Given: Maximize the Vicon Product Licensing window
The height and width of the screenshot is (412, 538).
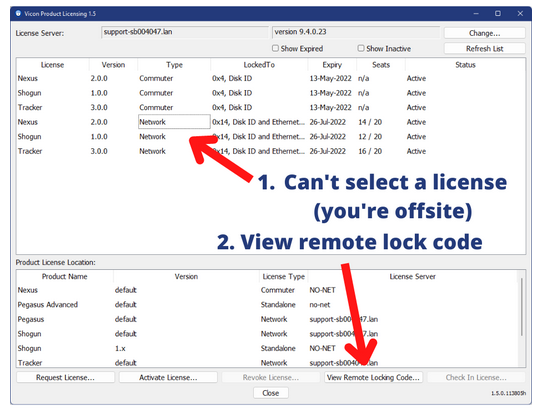Looking at the screenshot, I should (x=498, y=13).
